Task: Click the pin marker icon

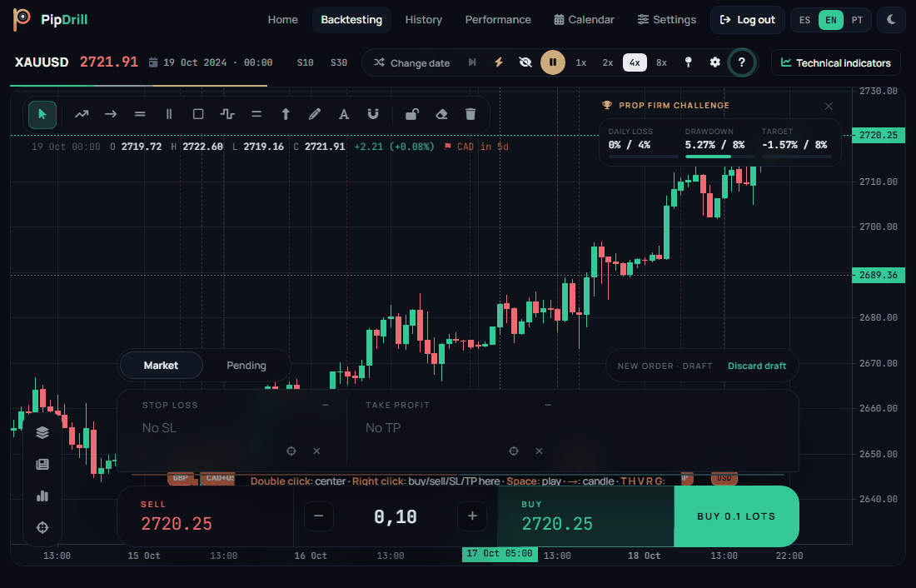Action: [688, 62]
